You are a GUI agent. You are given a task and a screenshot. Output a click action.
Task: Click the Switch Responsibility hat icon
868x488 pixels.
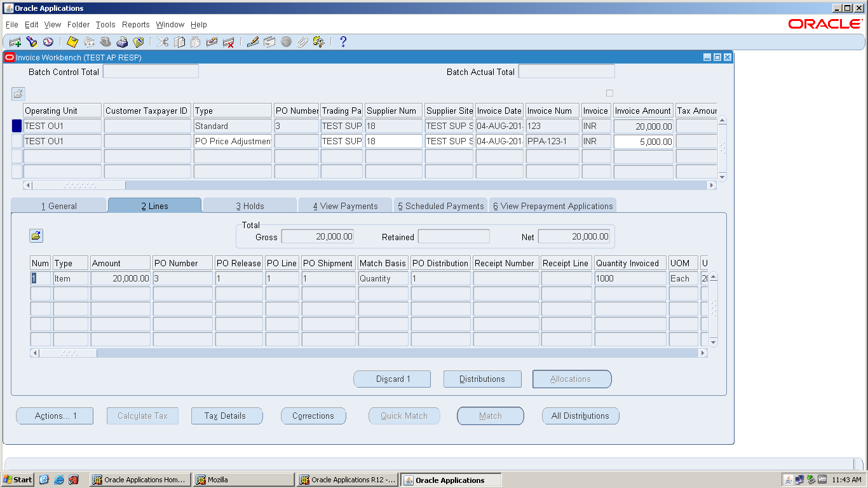105,42
